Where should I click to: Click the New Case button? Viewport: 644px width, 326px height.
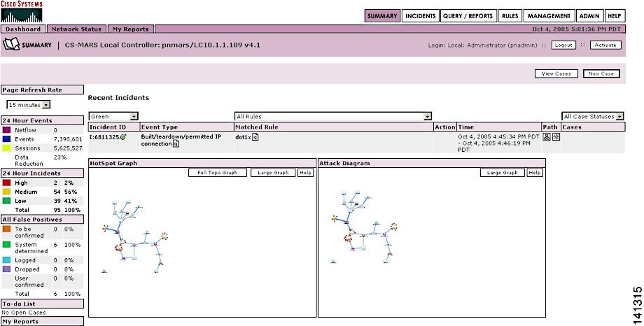click(601, 73)
